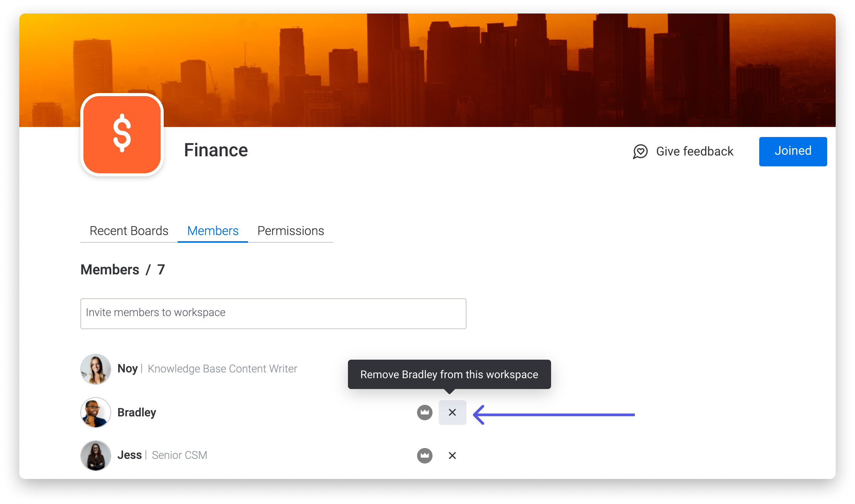Click the Joined button
This screenshot has width=855, height=504.
click(793, 151)
